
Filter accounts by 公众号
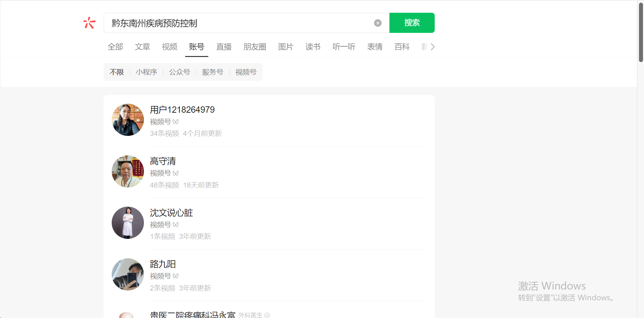[x=180, y=72]
